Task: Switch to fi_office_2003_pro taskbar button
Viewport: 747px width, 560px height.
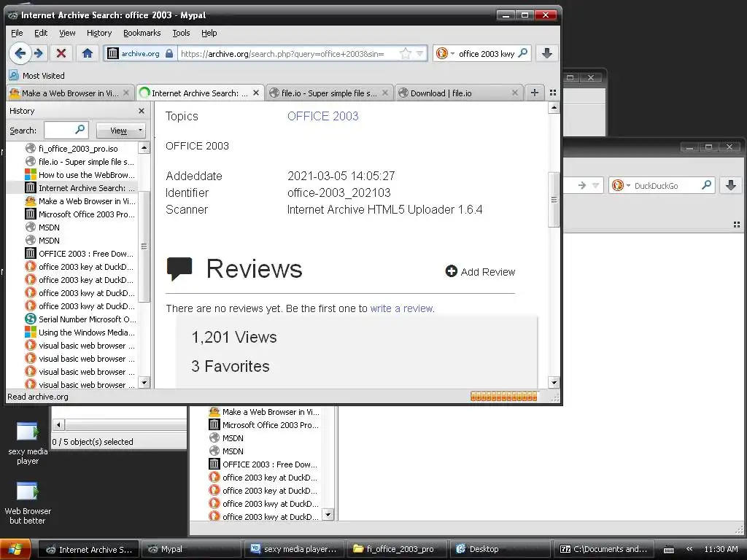Action: coord(398,550)
